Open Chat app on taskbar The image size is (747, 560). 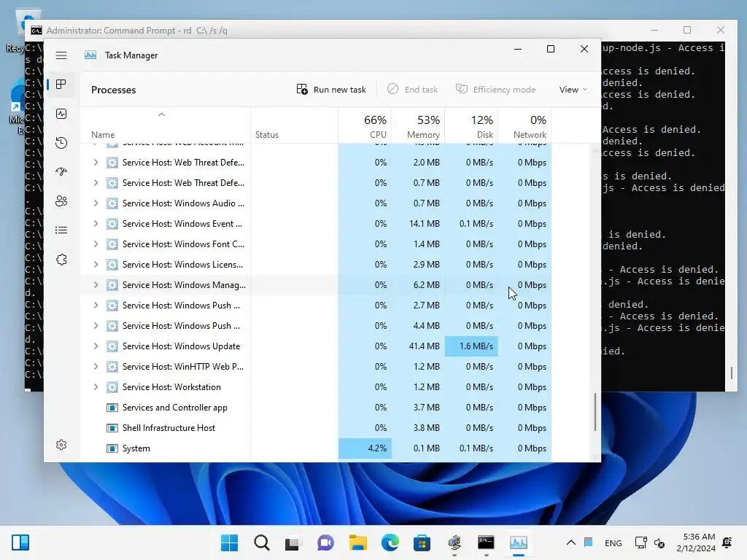326,542
